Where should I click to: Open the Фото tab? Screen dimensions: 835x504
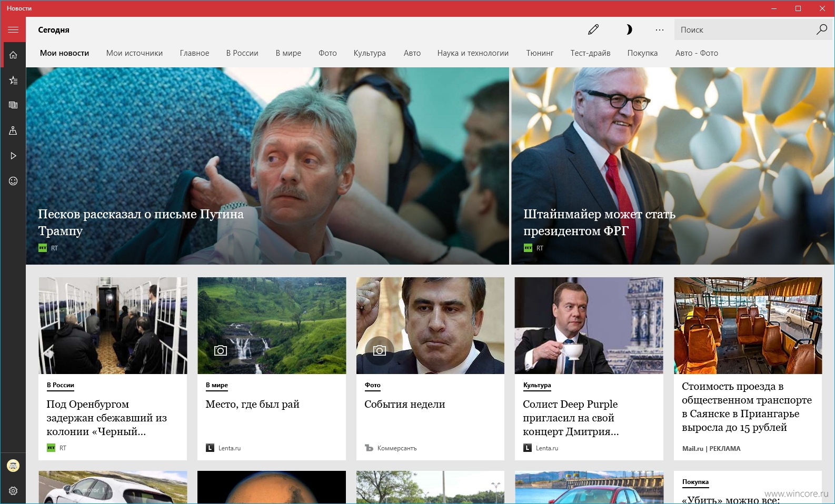[327, 53]
